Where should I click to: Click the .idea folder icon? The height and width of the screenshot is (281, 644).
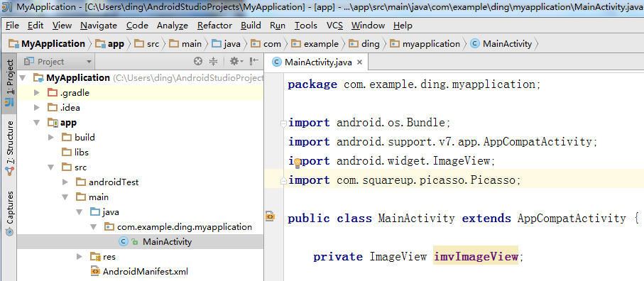coord(52,108)
